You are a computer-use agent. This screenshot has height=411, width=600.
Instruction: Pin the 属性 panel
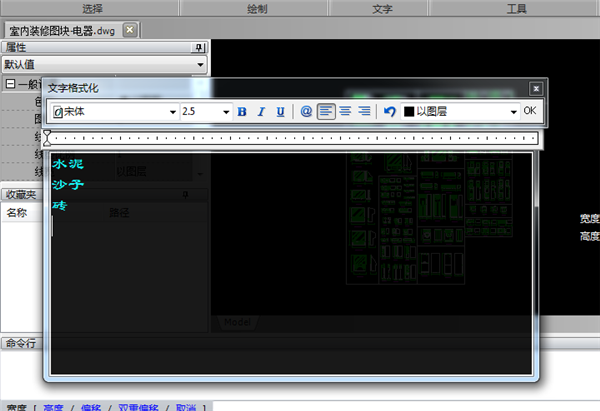tap(199, 47)
